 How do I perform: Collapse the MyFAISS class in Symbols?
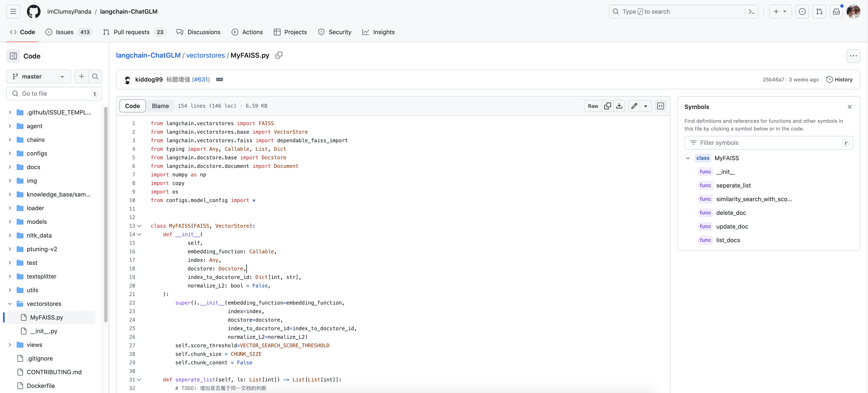point(688,158)
